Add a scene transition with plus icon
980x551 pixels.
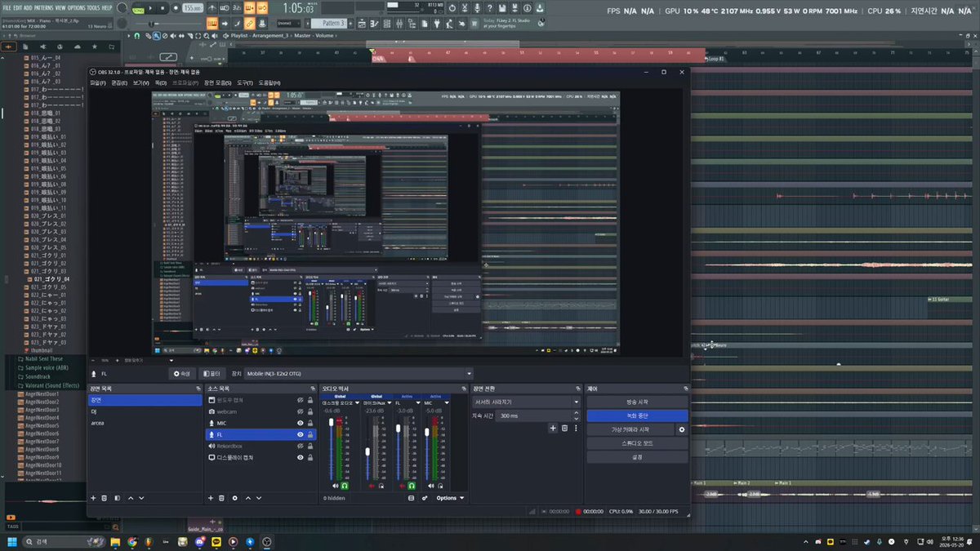pos(553,428)
